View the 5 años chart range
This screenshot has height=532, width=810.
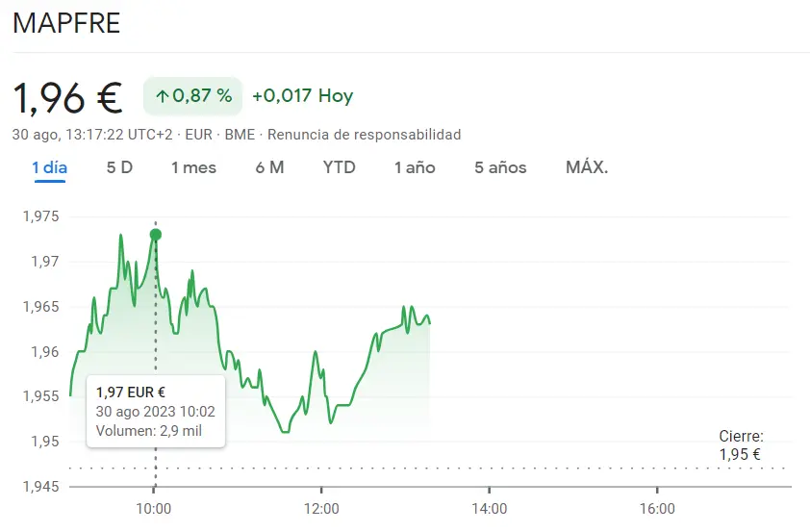[x=500, y=167]
